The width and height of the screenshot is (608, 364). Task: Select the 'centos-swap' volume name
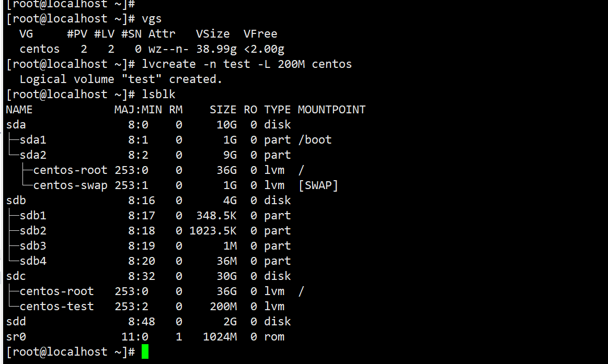pos(70,185)
